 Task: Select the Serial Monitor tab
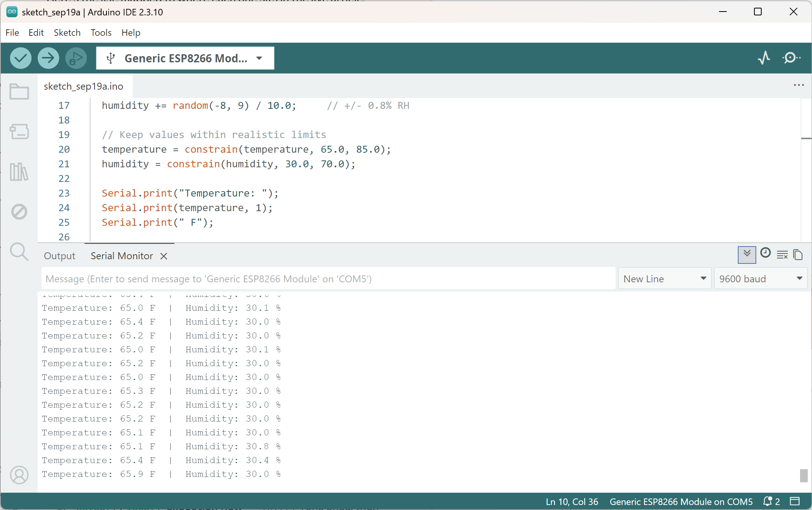point(122,256)
